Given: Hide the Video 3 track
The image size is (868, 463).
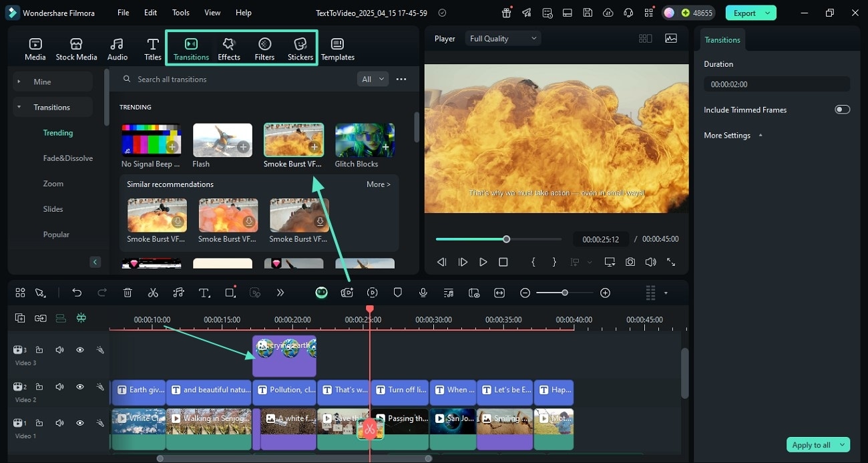Looking at the screenshot, I should (80, 349).
